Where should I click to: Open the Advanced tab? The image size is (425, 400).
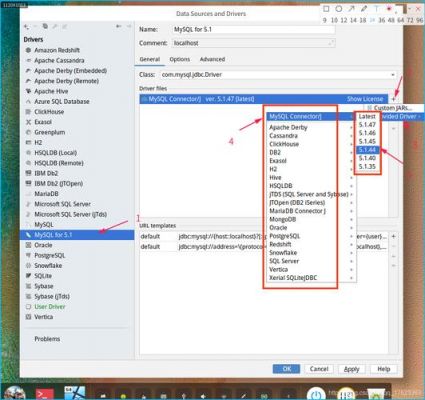(x=212, y=59)
